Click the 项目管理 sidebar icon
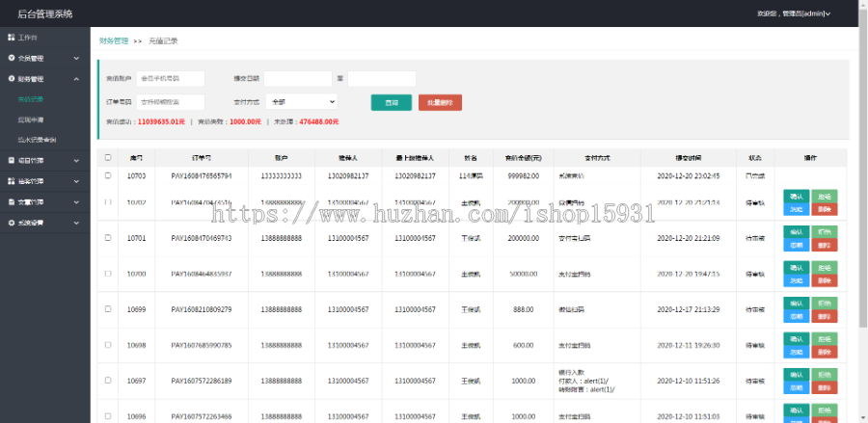Image resolution: width=868 pixels, height=423 pixels. pyautogui.click(x=12, y=160)
